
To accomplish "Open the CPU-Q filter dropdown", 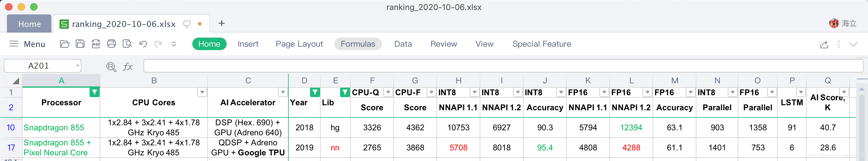I will (x=388, y=92).
